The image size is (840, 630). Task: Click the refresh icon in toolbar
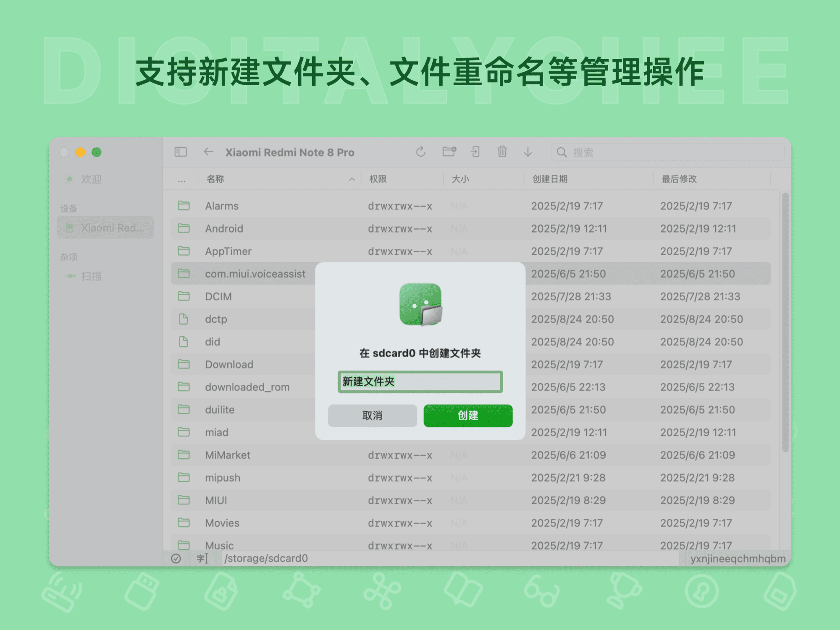[421, 152]
